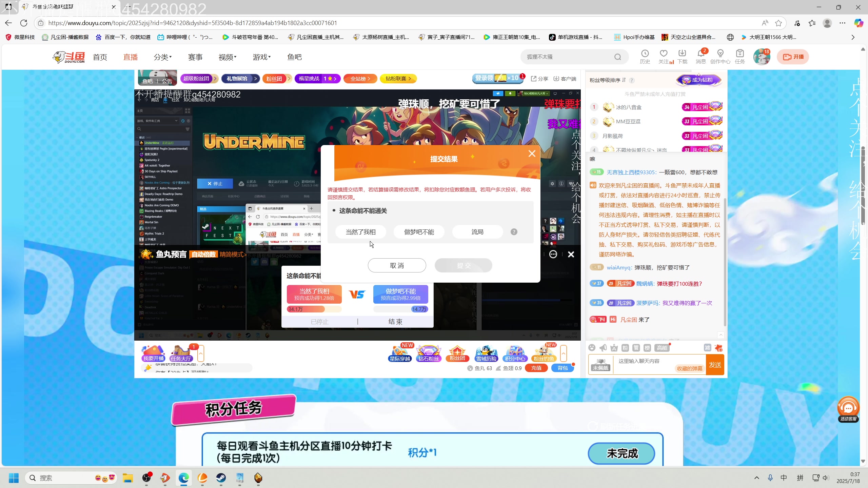The width and height of the screenshot is (868, 488).
Task: Open the 鱼吧 navigation item
Action: 294,57
